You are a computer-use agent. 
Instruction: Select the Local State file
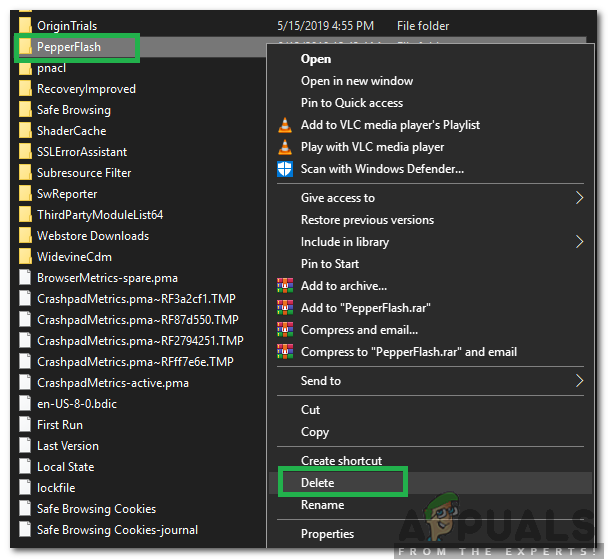tap(65, 467)
